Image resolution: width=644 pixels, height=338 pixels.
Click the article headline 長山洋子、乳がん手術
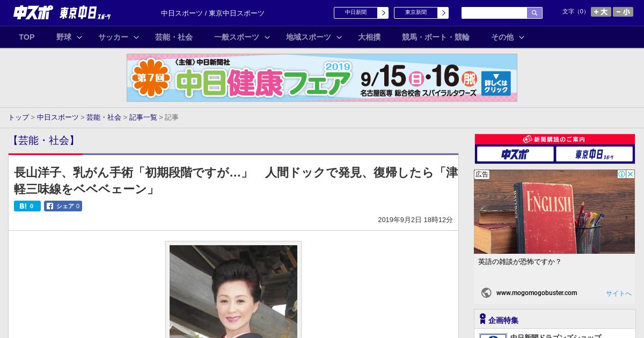point(236,181)
